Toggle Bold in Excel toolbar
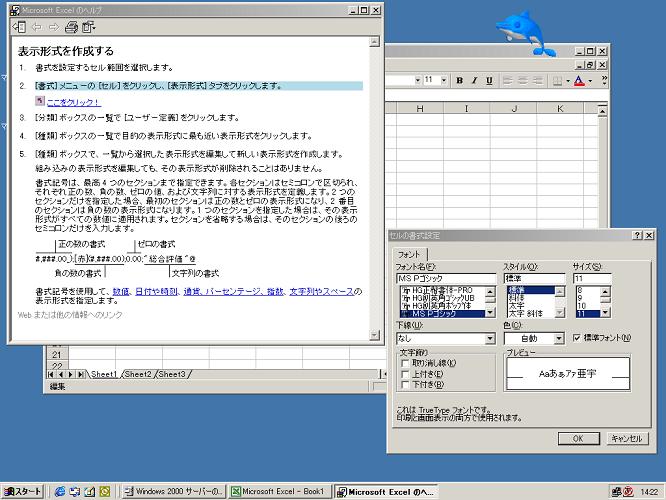The width and height of the screenshot is (666, 500). 459,80
